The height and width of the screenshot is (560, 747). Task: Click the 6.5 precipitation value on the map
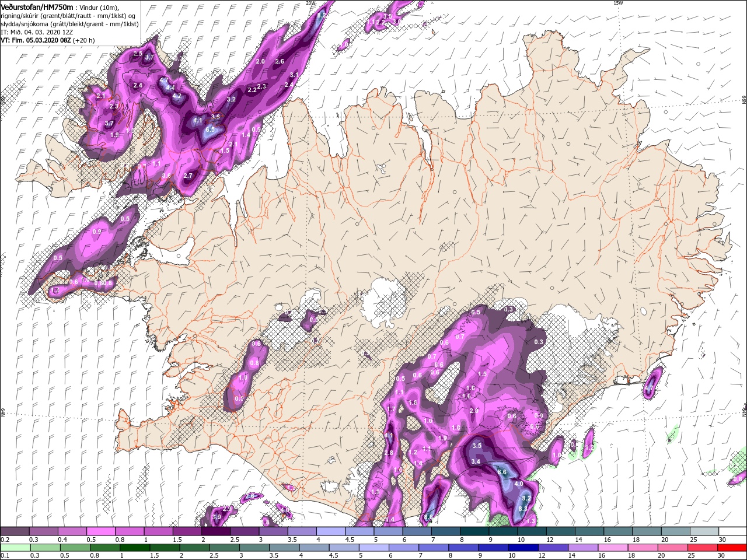tap(211, 129)
